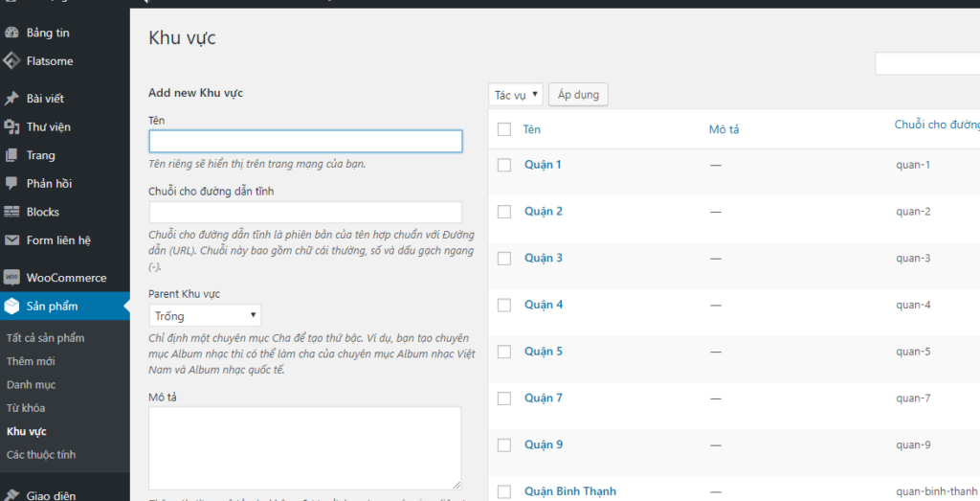Open Danh mục submenu

(x=31, y=385)
